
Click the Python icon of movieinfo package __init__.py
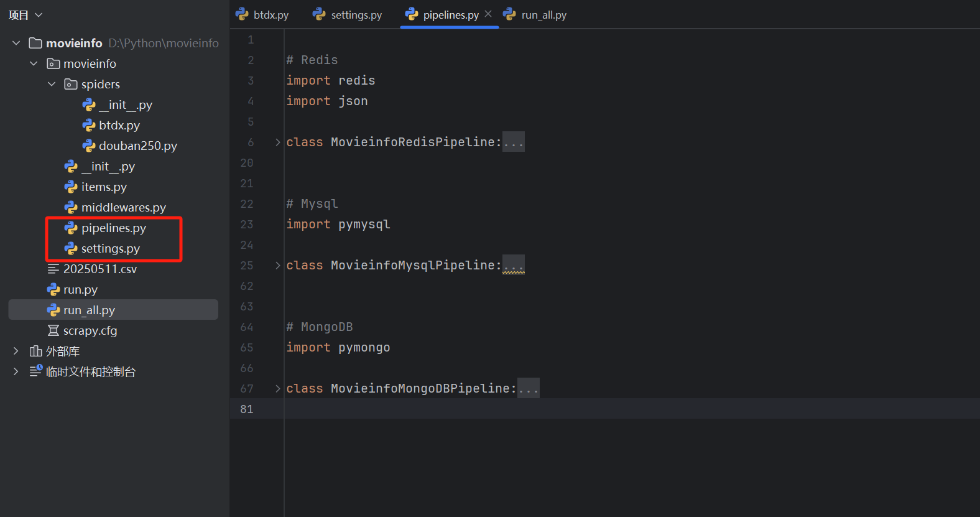(x=71, y=166)
